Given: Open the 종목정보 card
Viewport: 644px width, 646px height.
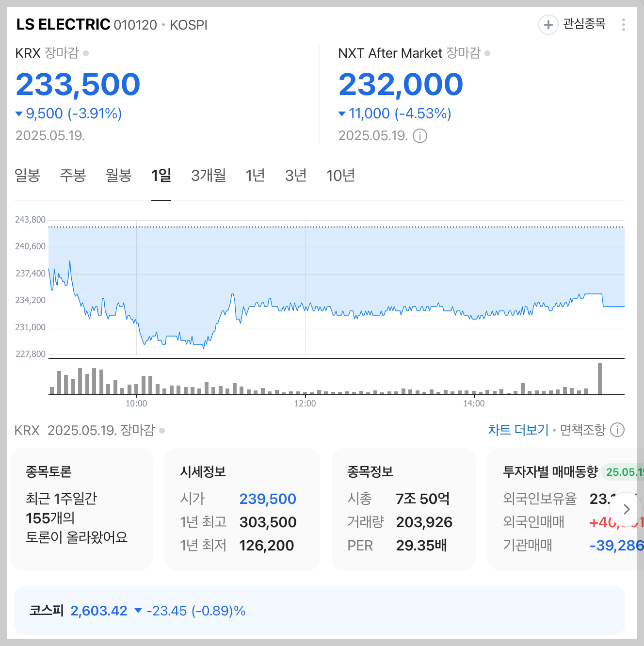Looking at the screenshot, I should [x=403, y=509].
